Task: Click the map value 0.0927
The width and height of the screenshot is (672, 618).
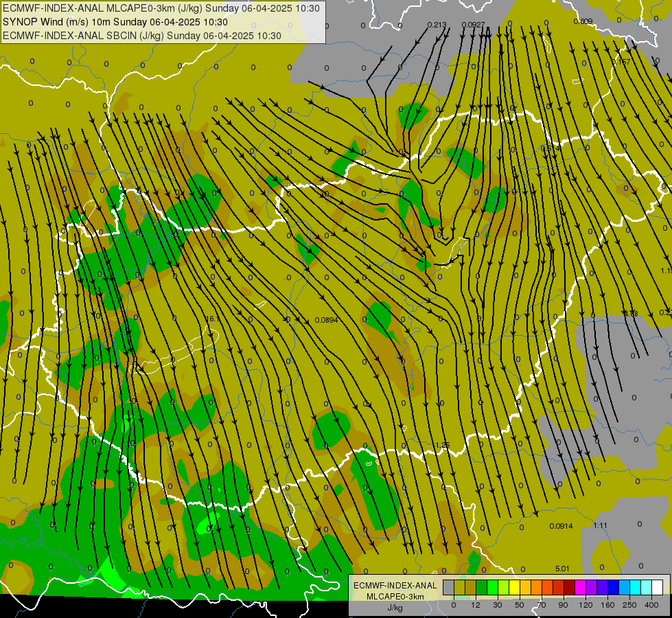Action: 473,25
